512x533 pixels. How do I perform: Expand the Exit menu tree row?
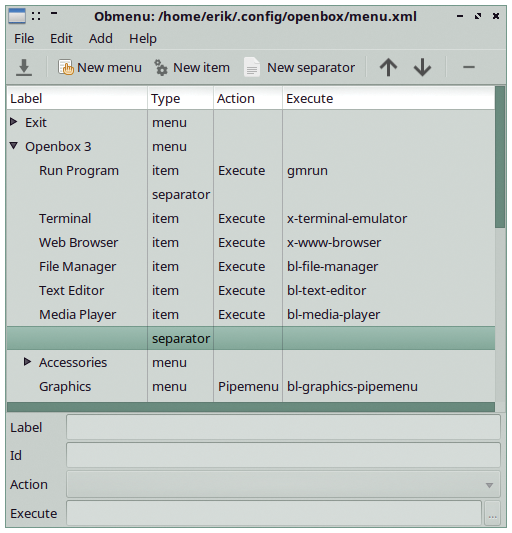coord(13,122)
